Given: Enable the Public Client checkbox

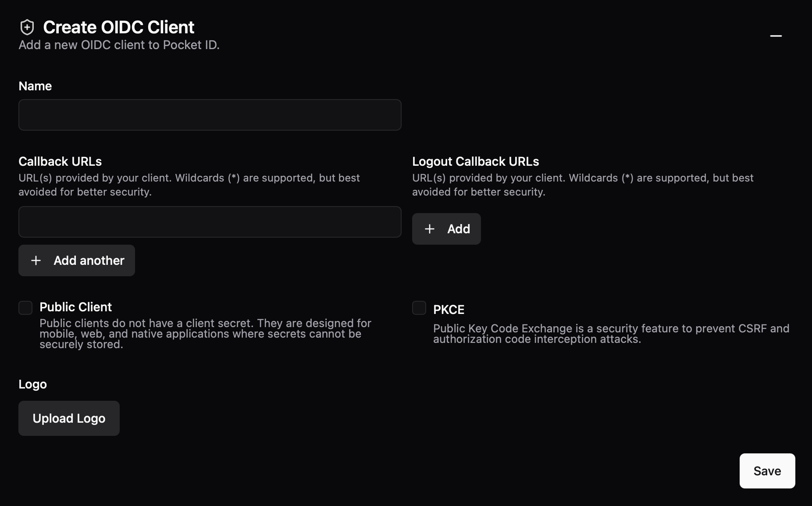Looking at the screenshot, I should [x=25, y=308].
